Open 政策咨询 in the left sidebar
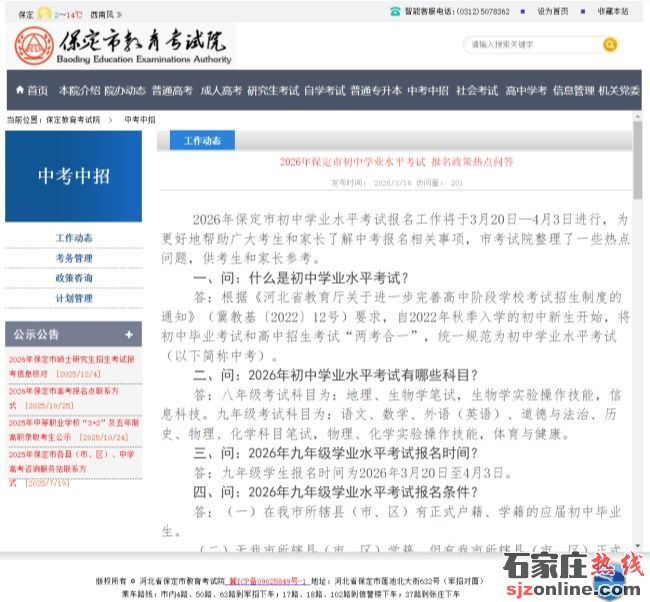 click(74, 278)
